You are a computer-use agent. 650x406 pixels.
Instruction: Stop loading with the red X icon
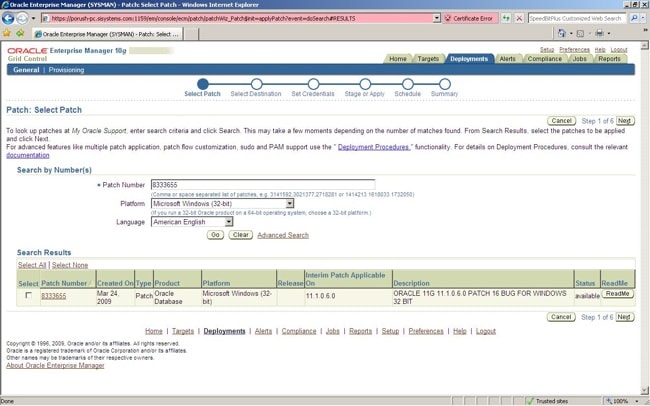(x=519, y=18)
